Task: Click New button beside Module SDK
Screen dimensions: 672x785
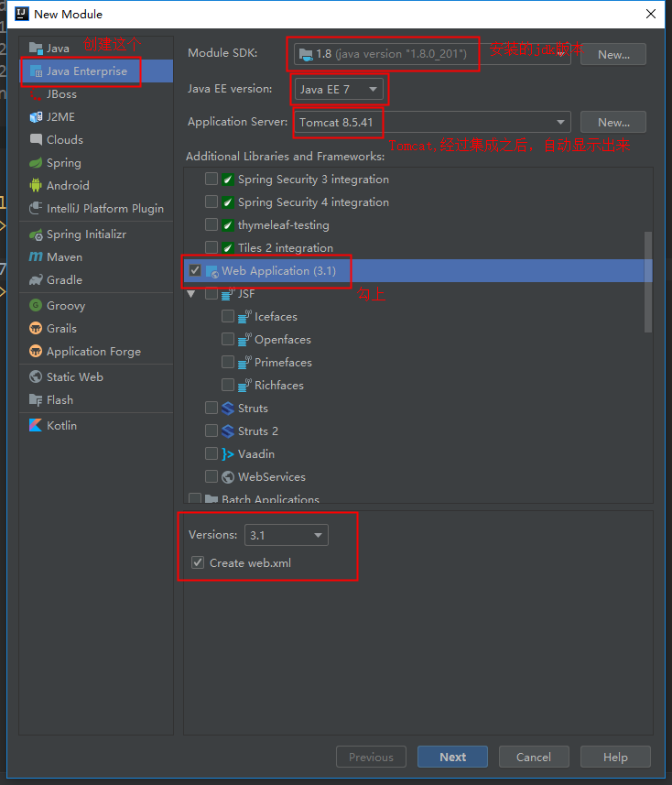Action: point(613,54)
